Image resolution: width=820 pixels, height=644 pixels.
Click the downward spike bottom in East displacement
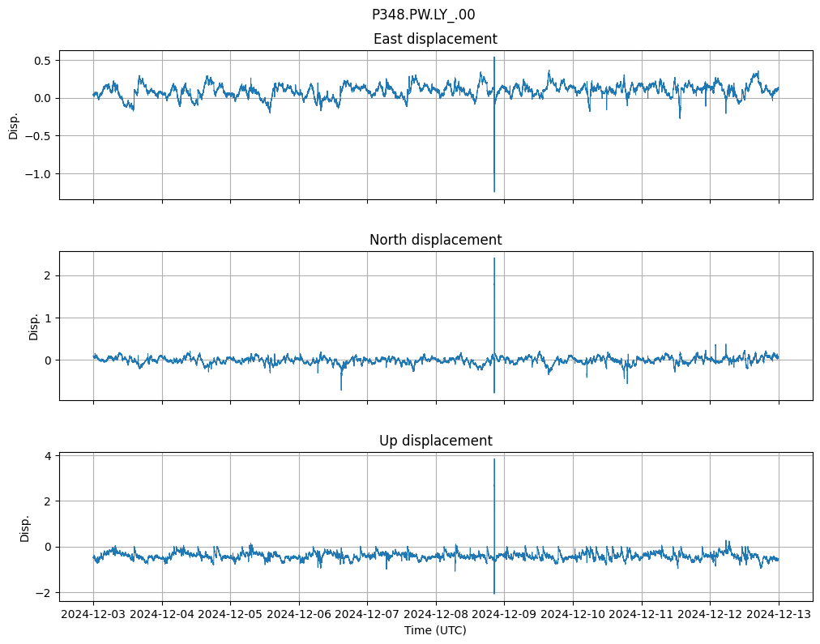pos(494,191)
